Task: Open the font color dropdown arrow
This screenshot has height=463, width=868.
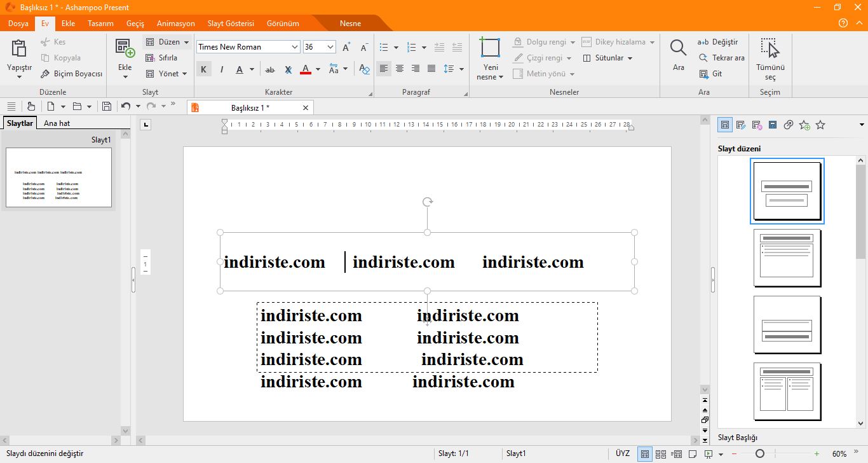Action: (x=318, y=69)
